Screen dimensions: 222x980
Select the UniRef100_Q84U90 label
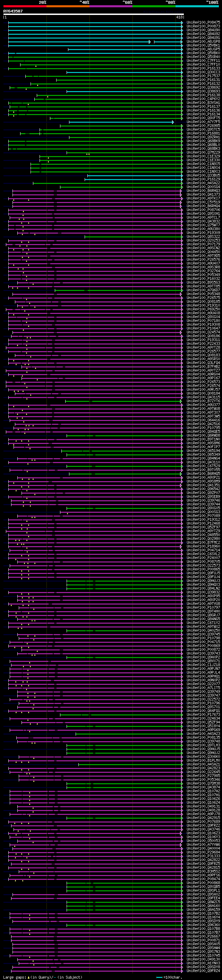(x=203, y=30)
